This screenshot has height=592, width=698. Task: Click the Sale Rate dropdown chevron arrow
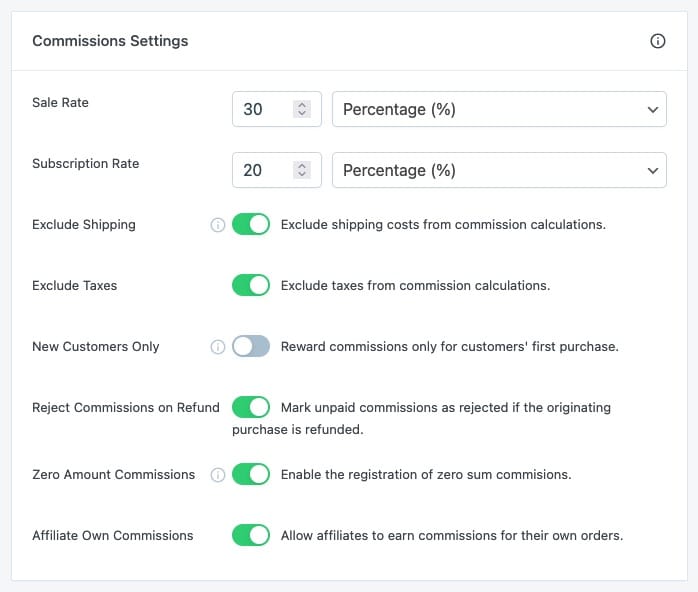tap(653, 109)
